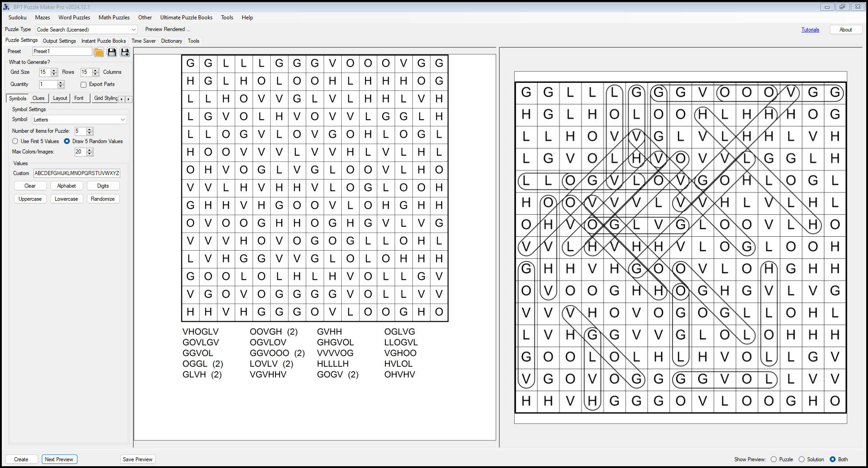Open the Tutorials link
This screenshot has width=868, height=468.
810,30
